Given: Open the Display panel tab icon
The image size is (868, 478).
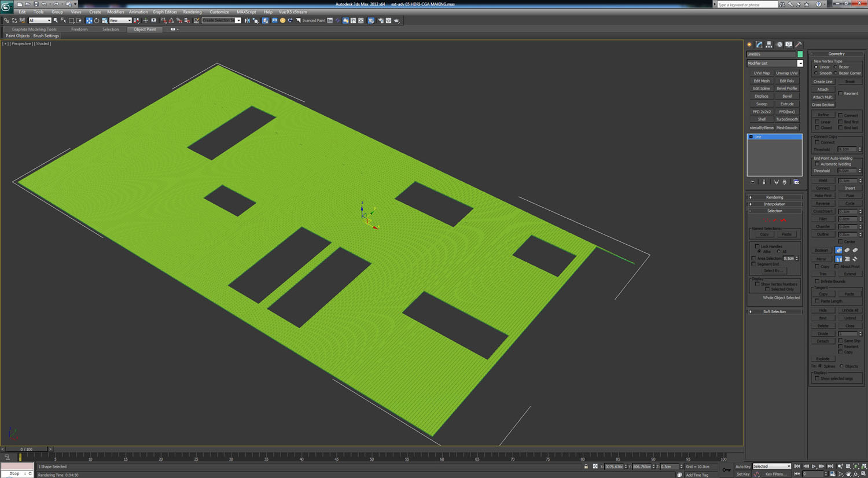Looking at the screenshot, I should pyautogui.click(x=789, y=45).
